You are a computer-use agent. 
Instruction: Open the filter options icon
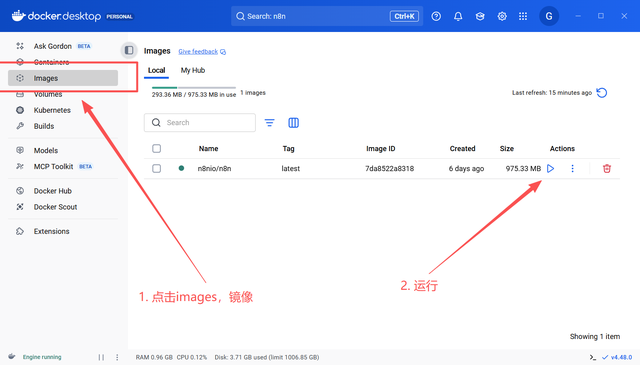pyautogui.click(x=269, y=122)
